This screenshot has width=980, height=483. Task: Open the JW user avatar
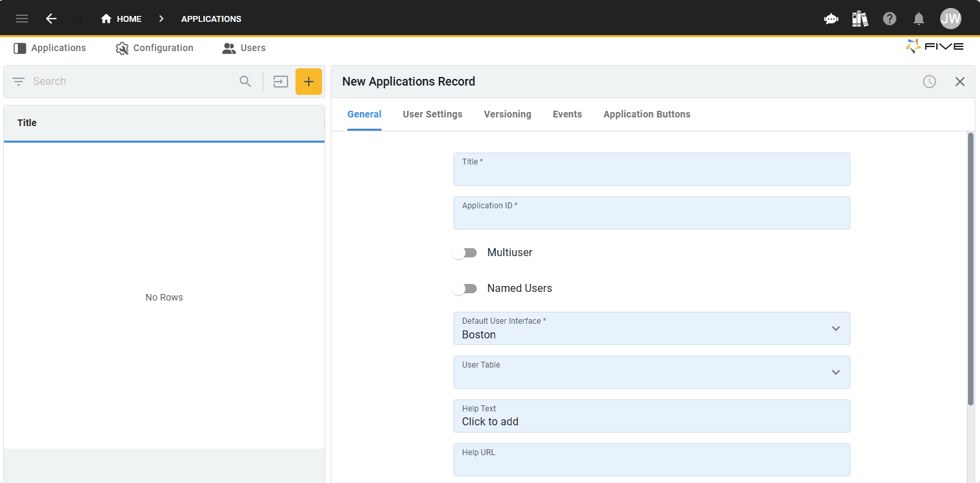[951, 19]
